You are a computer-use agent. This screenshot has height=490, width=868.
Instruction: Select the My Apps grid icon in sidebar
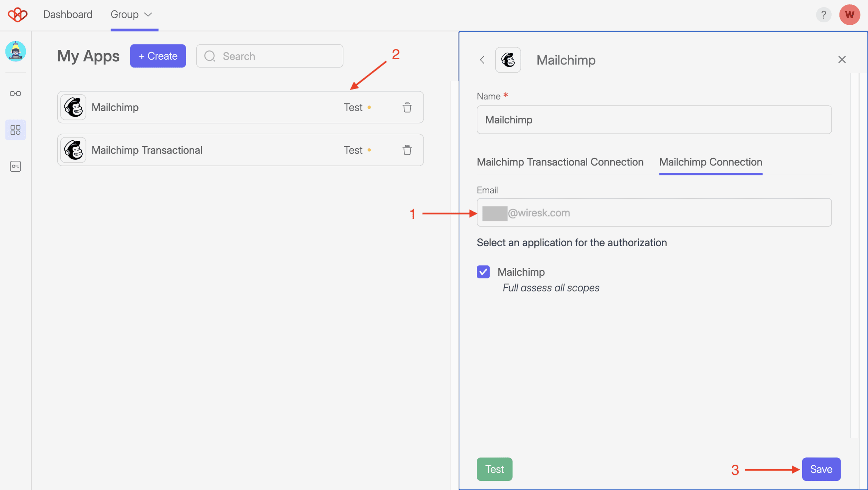[x=16, y=130]
